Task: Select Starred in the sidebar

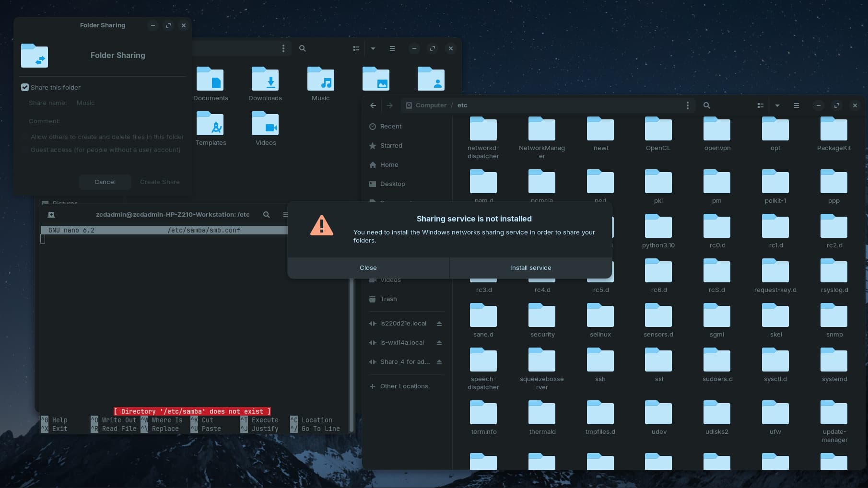Action: (391, 146)
